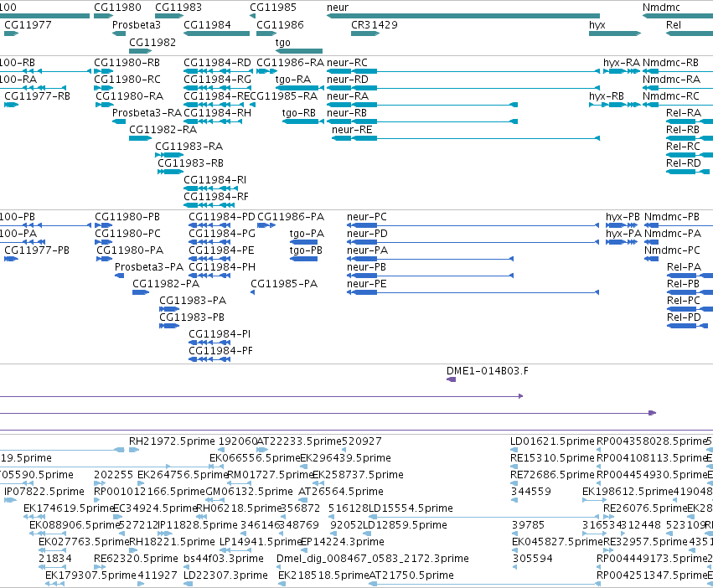Select EST AT22233.5prime
The image size is (713, 588).
pos(299,441)
